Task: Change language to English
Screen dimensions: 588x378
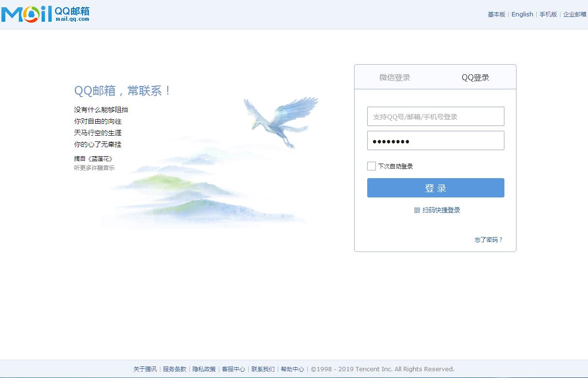Action: click(x=522, y=14)
